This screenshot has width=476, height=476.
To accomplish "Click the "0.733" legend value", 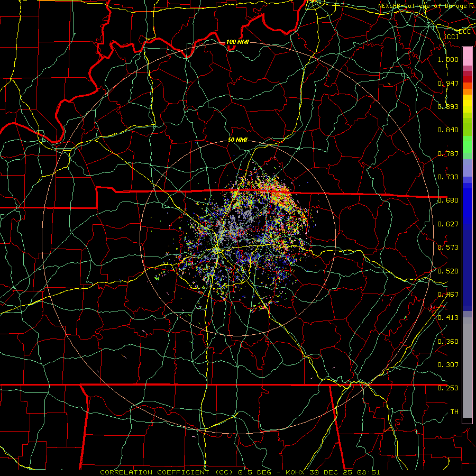I will (448, 177).
